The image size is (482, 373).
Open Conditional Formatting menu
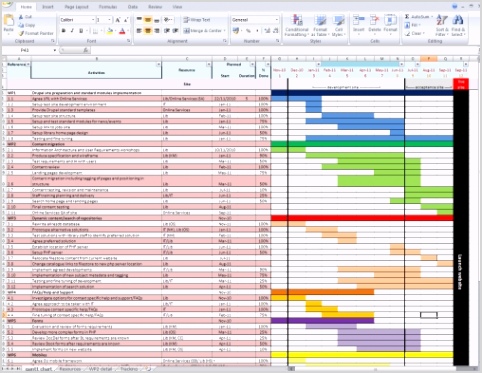coord(297,25)
